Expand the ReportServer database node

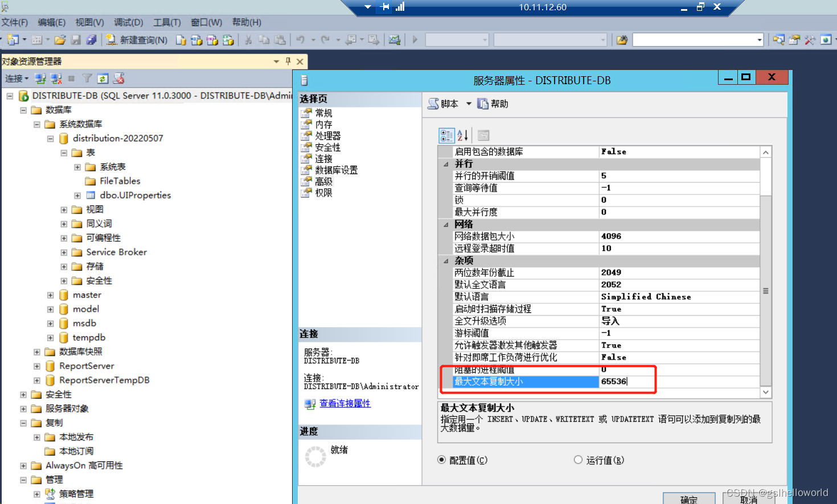point(37,366)
